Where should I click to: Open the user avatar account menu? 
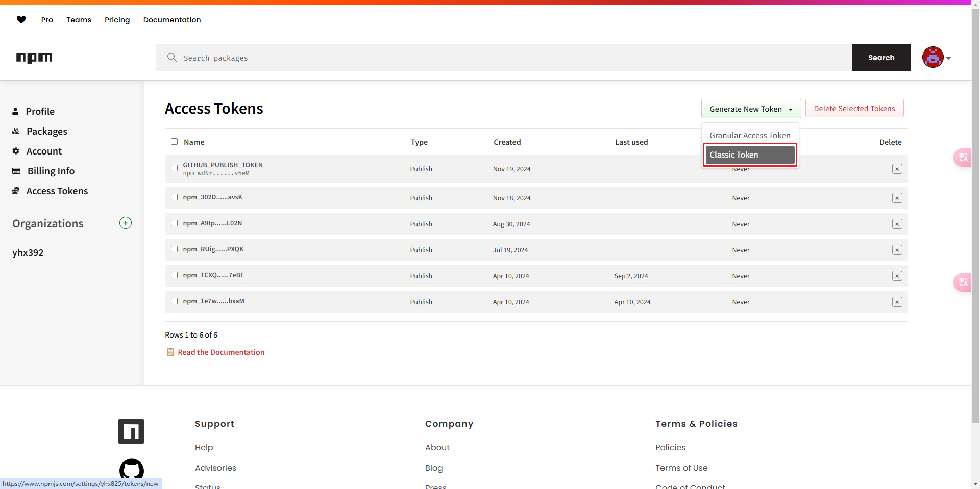[936, 58]
